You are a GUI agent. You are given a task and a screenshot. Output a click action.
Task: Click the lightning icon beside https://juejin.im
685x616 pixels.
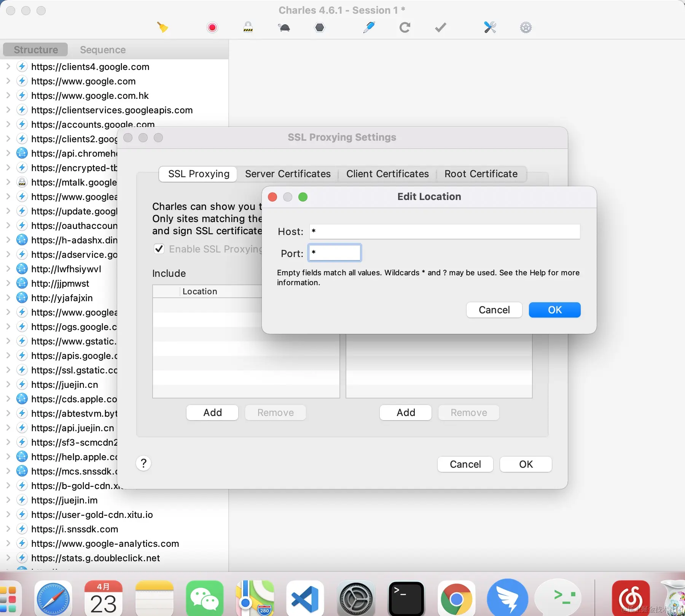pos(22,500)
